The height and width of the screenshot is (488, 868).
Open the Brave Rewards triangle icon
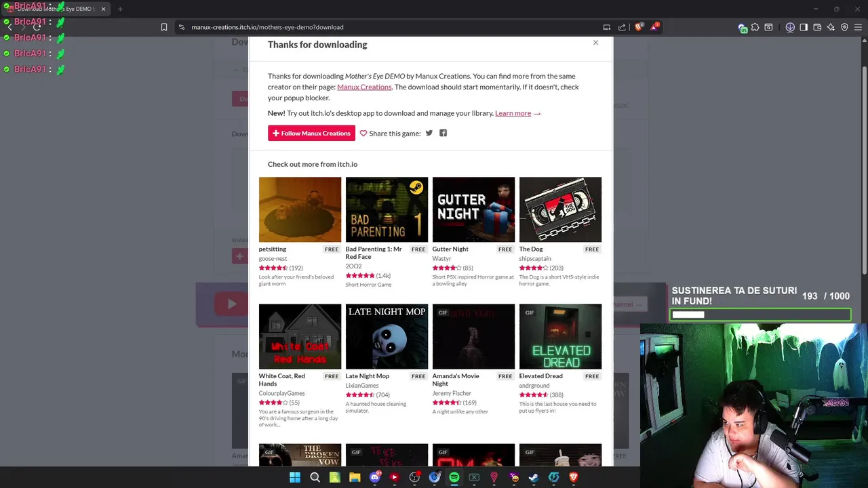click(654, 27)
